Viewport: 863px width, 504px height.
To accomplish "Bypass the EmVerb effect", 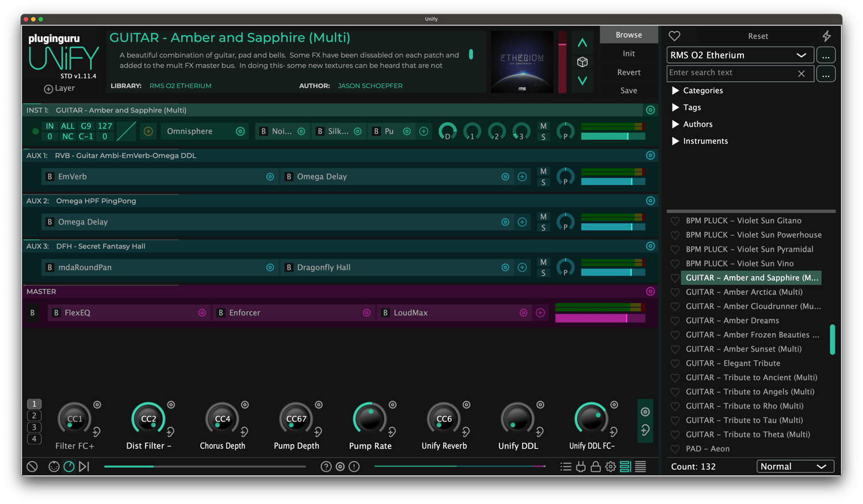I will (x=50, y=177).
